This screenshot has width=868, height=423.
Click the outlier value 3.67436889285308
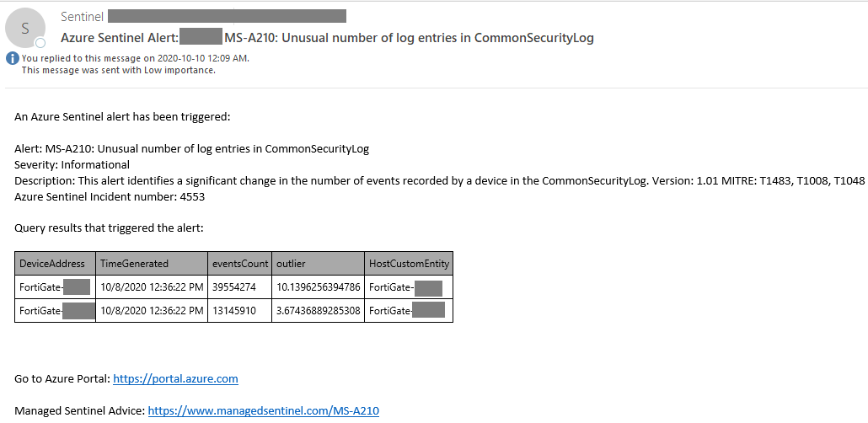click(319, 311)
